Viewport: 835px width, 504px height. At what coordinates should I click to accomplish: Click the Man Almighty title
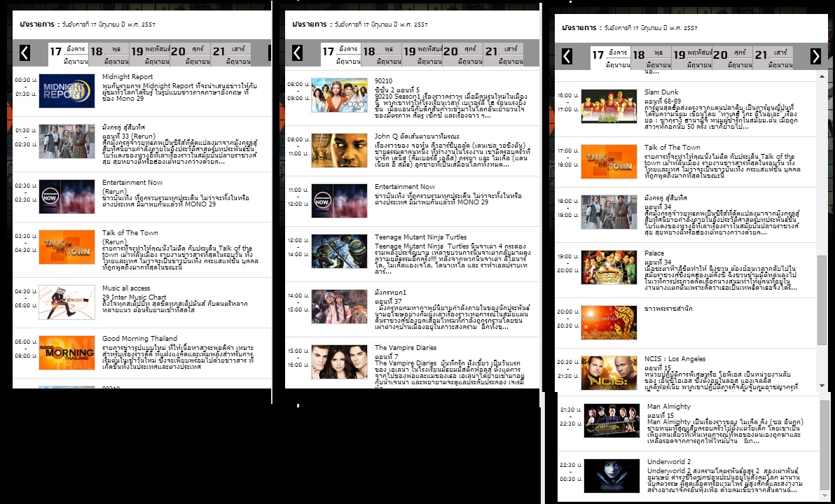point(669,406)
